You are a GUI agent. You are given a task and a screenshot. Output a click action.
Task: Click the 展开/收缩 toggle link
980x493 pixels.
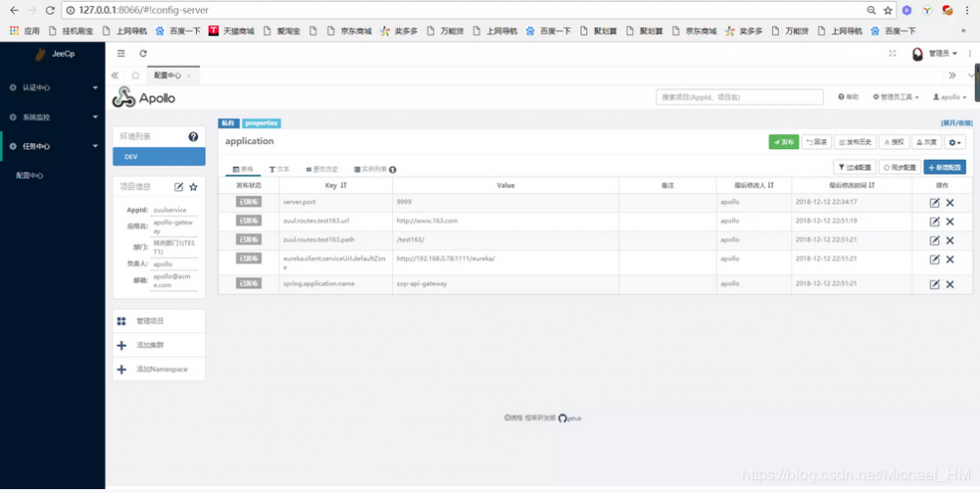[x=956, y=123]
